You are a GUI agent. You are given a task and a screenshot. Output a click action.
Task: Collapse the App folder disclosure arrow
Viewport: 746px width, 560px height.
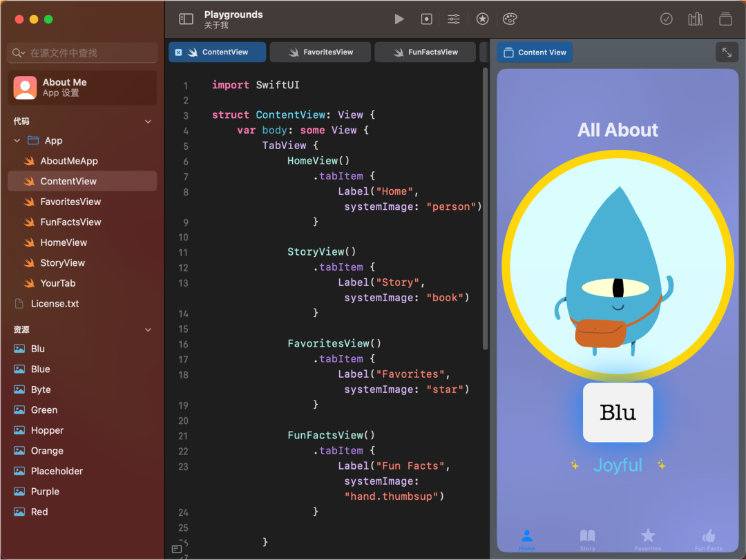17,141
